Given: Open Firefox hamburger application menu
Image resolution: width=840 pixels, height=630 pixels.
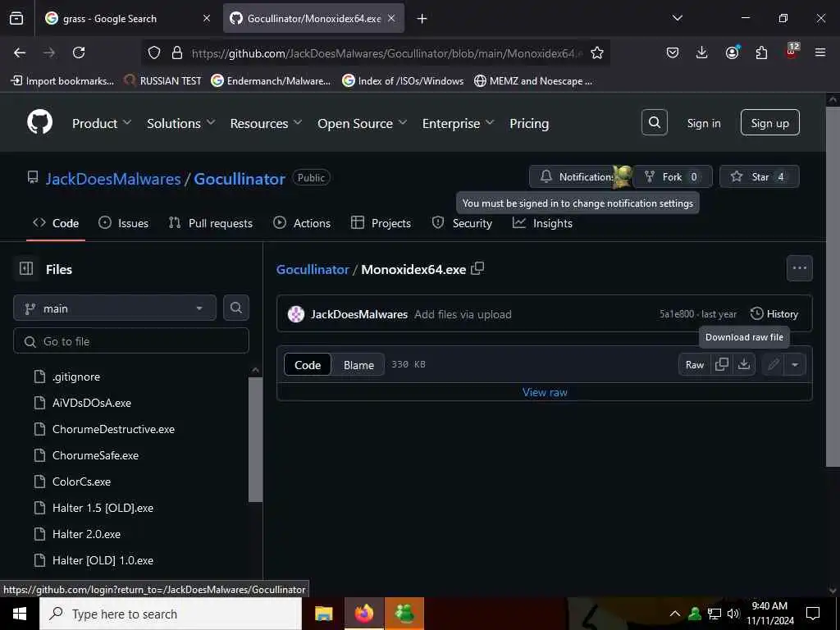Looking at the screenshot, I should point(820,52).
